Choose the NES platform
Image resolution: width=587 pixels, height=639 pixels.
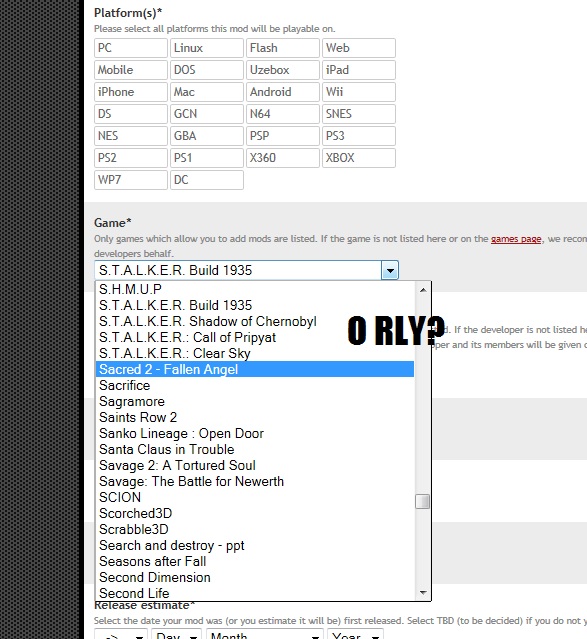(131, 136)
